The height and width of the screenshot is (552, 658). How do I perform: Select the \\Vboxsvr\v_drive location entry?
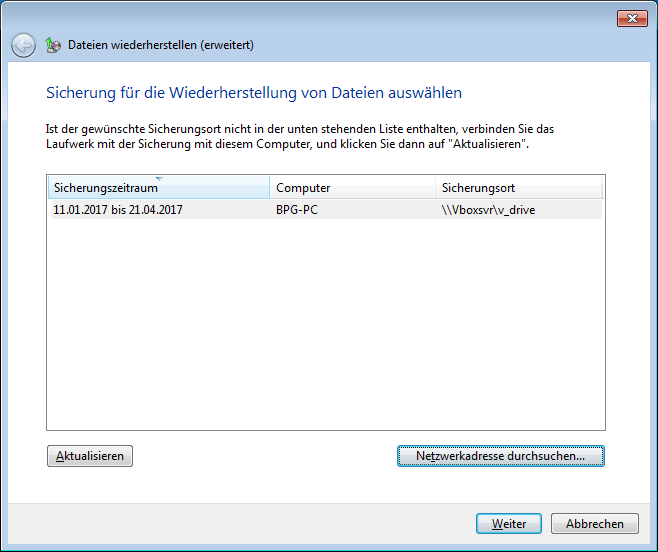coord(488,210)
